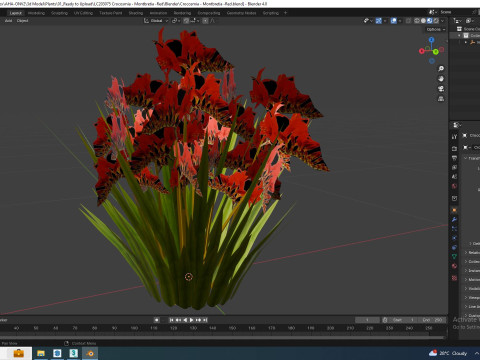Open the View Layer properties tab
480x360 pixels.
coord(454,167)
